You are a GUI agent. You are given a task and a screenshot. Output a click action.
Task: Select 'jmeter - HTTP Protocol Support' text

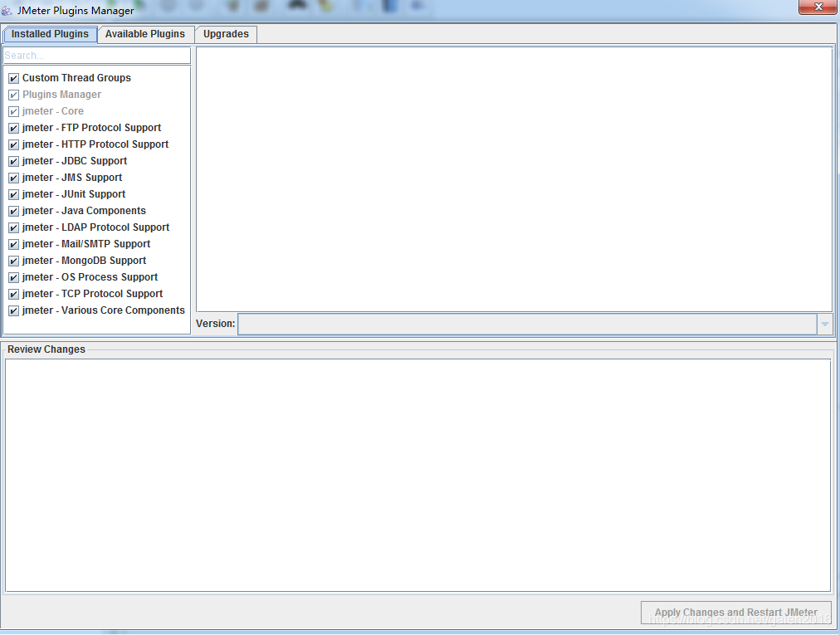tap(95, 144)
